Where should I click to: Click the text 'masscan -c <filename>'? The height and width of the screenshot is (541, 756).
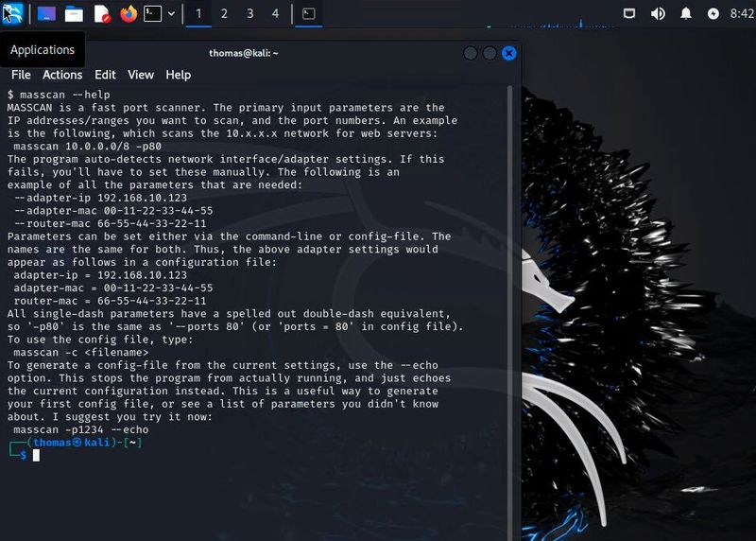coord(81,352)
